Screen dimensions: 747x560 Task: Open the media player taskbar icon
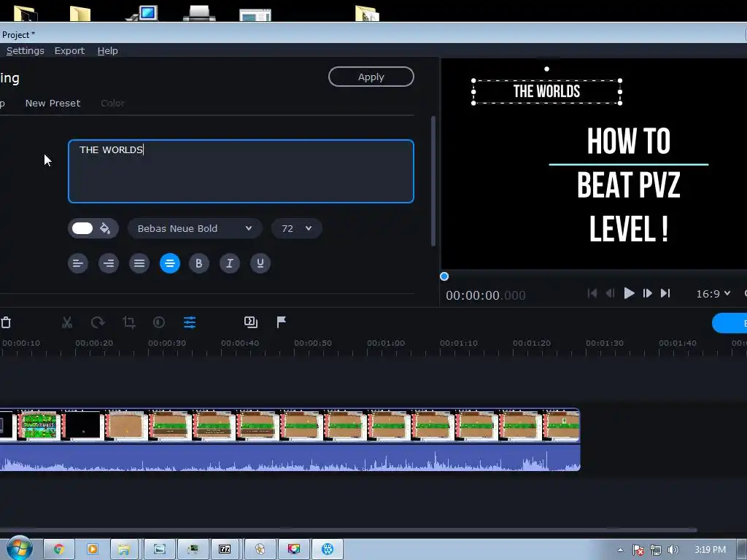tap(93, 549)
